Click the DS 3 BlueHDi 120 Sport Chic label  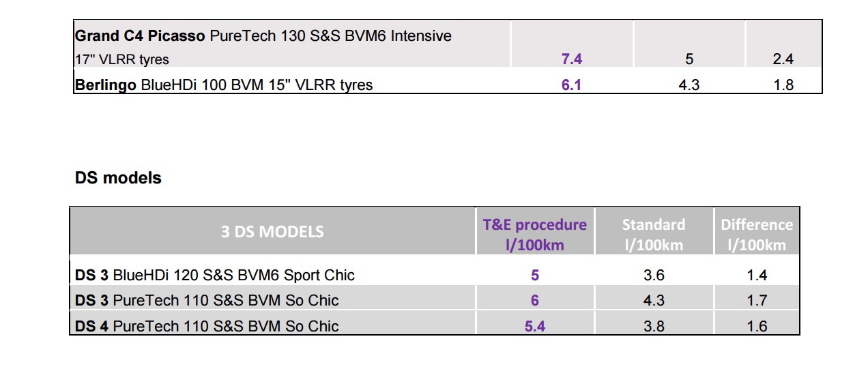(214, 275)
